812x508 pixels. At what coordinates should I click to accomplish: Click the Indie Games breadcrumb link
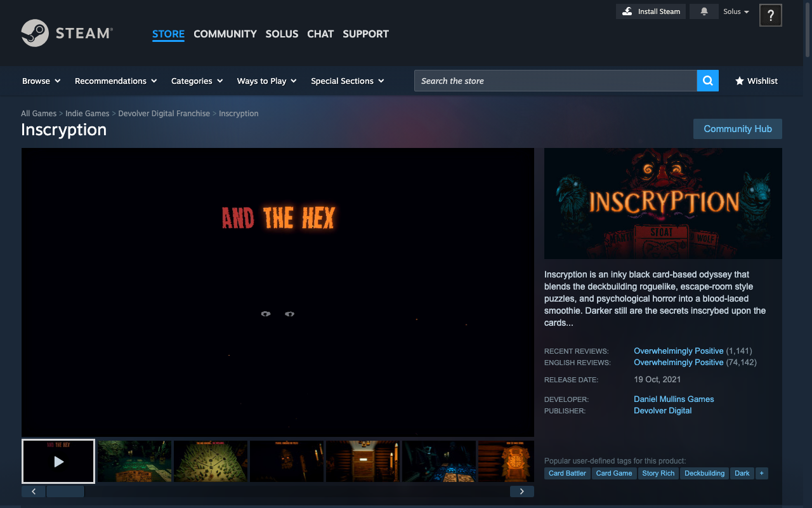click(x=87, y=113)
